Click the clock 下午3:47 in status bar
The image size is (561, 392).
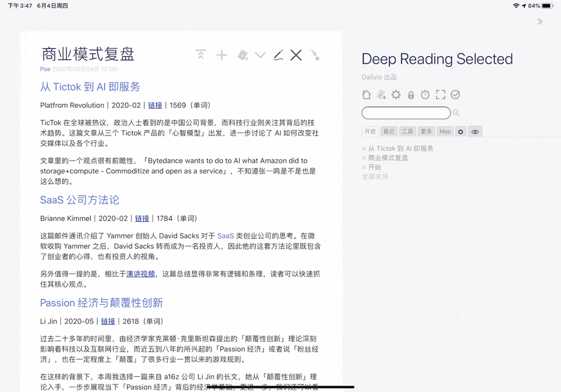click(x=20, y=6)
